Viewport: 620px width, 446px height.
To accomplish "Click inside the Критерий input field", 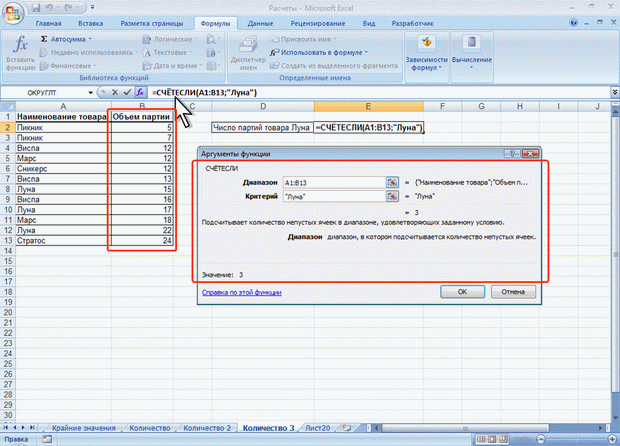I will pos(334,197).
